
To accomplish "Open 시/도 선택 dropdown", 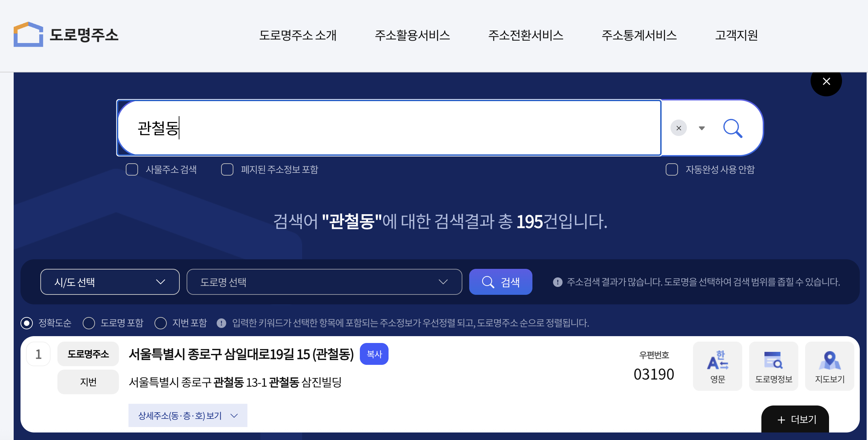I will tap(110, 282).
